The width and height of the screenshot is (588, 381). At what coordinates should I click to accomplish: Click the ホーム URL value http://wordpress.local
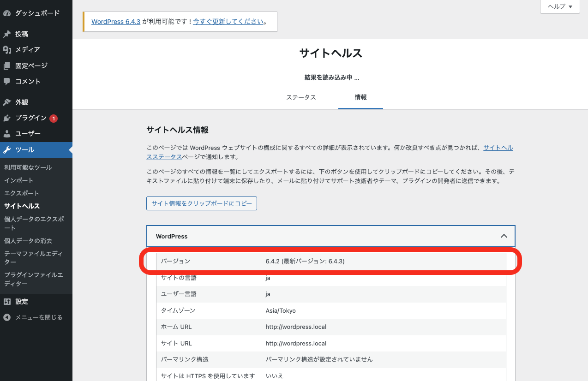click(x=296, y=327)
